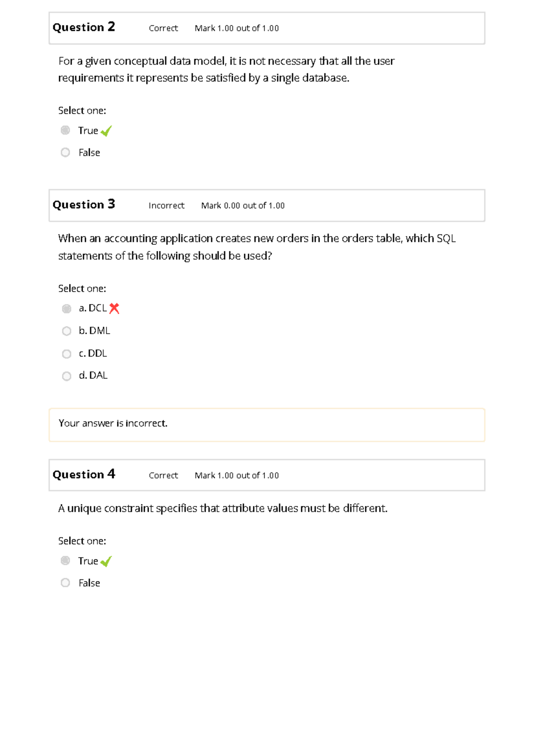Click the green checkmark in Question 2
Screen dimensions: 534x756
[106, 131]
